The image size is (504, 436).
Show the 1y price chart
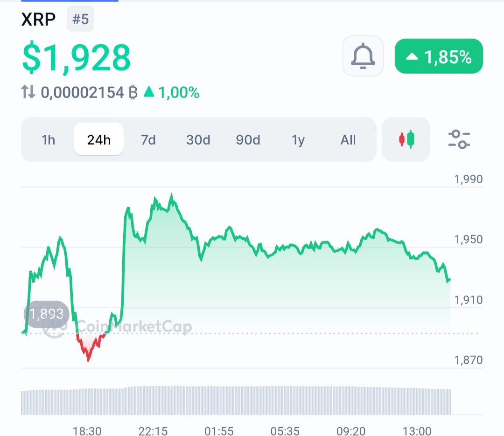point(298,140)
